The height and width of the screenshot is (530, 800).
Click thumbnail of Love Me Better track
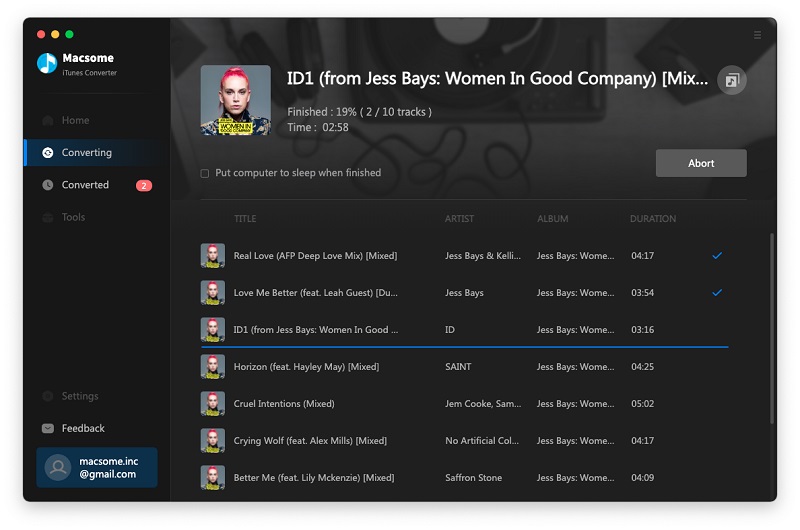pos(213,293)
